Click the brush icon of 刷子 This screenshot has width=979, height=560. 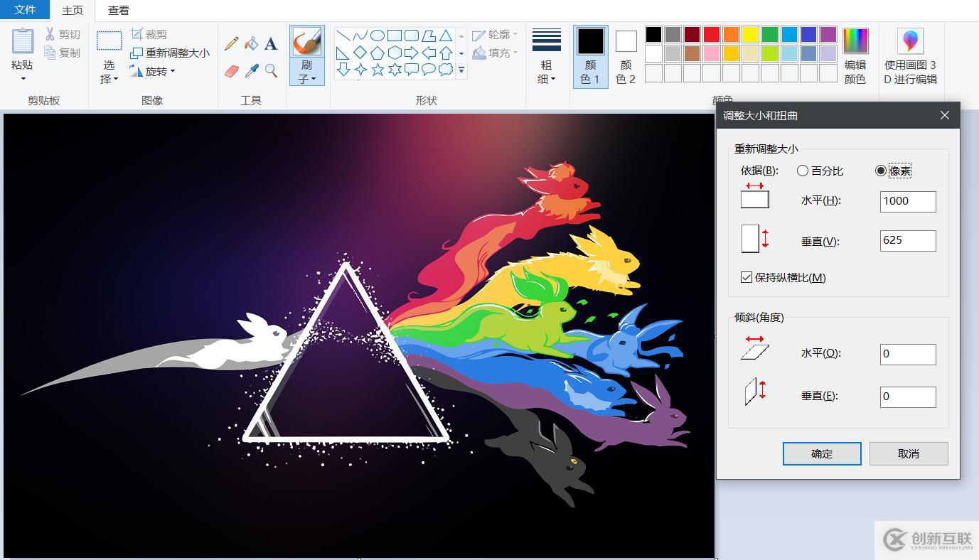point(307,42)
